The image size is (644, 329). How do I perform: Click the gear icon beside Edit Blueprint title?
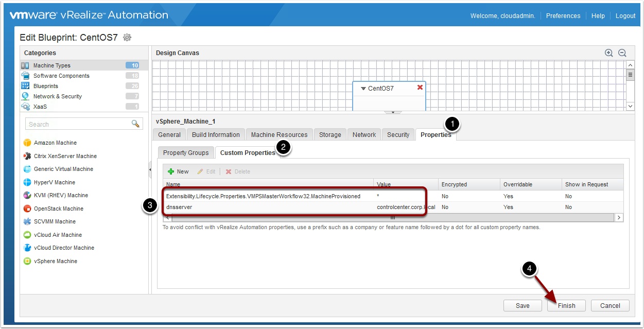coord(127,38)
